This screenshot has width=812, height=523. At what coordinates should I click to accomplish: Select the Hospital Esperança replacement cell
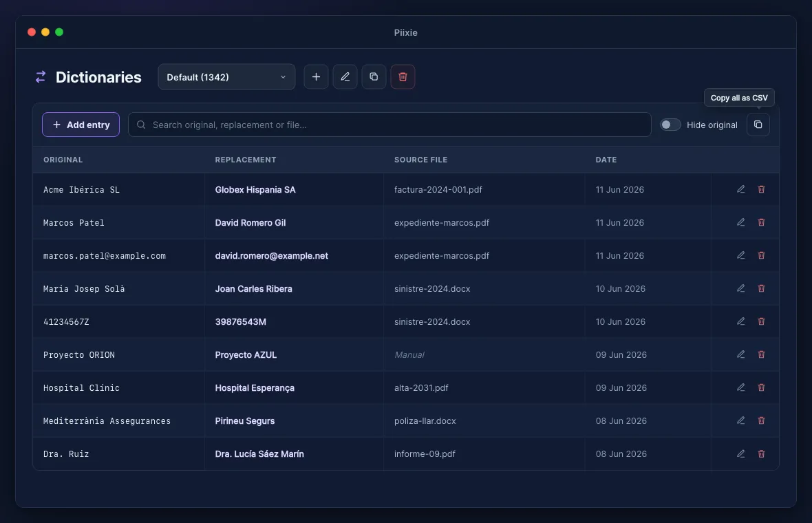(x=294, y=388)
